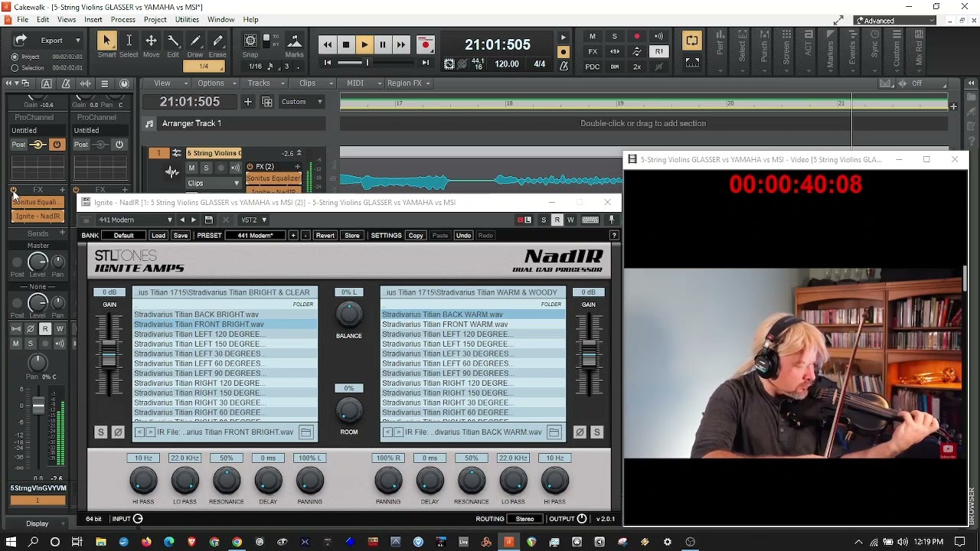Select Stradivarius Titian BACK BRIGHT.wav
This screenshot has width=980, height=551.
tap(225, 315)
